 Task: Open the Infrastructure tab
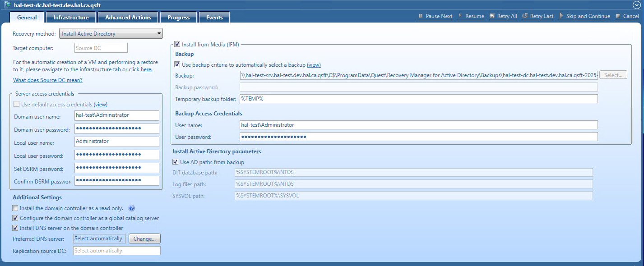[71, 17]
